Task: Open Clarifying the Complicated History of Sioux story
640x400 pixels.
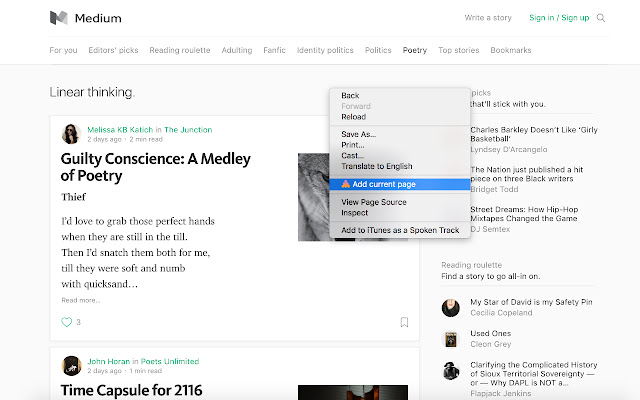Action: coord(533,374)
